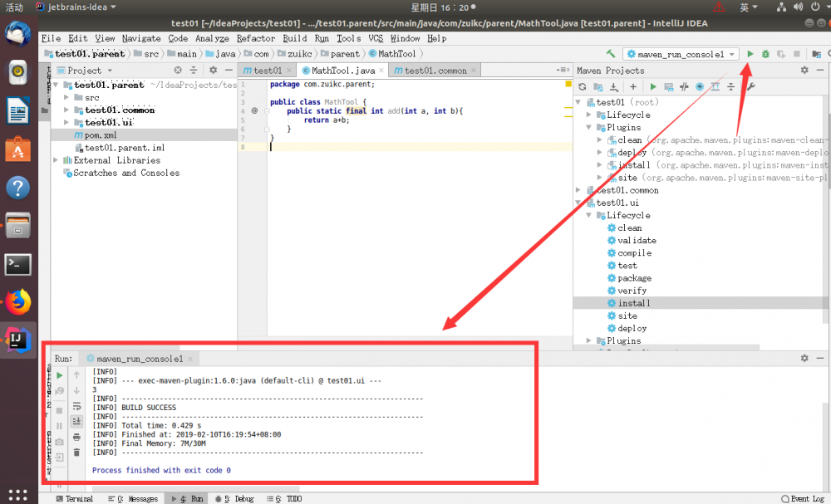
Task: Reimport all Maven projects
Action: 583,86
